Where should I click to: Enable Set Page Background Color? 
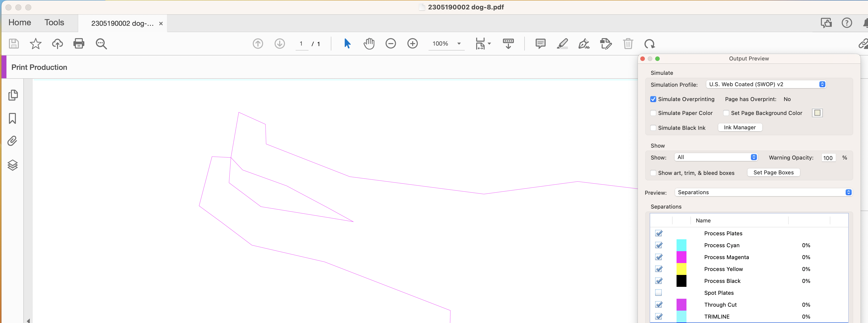click(x=726, y=113)
